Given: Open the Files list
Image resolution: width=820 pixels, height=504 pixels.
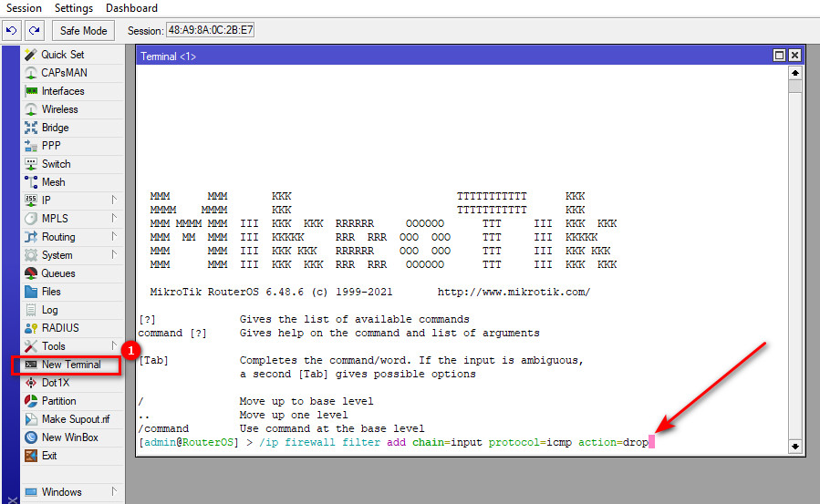Looking at the screenshot, I should click(51, 292).
